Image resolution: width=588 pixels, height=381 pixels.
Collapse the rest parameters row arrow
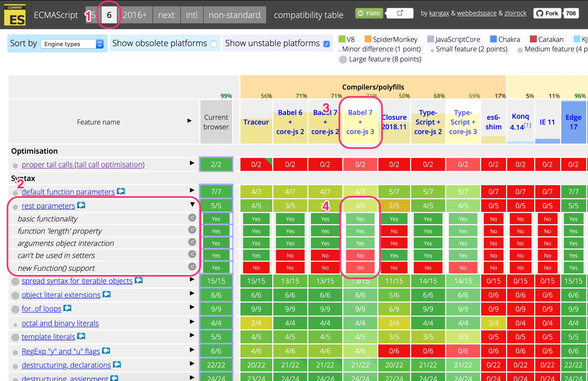pos(192,204)
